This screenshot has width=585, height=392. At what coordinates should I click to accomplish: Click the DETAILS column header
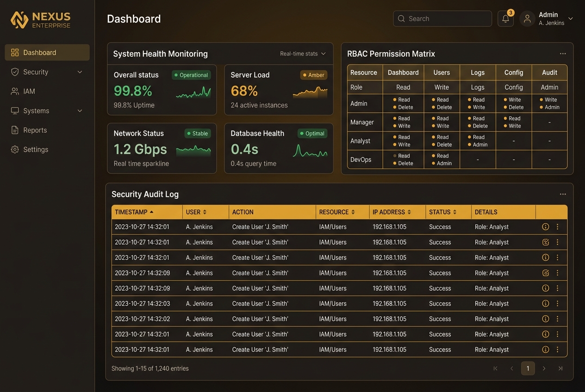[486, 212]
